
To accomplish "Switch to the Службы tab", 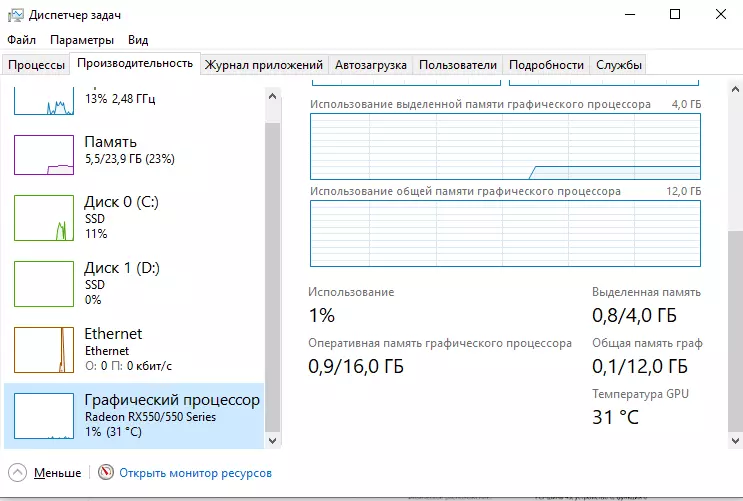I will click(619, 65).
